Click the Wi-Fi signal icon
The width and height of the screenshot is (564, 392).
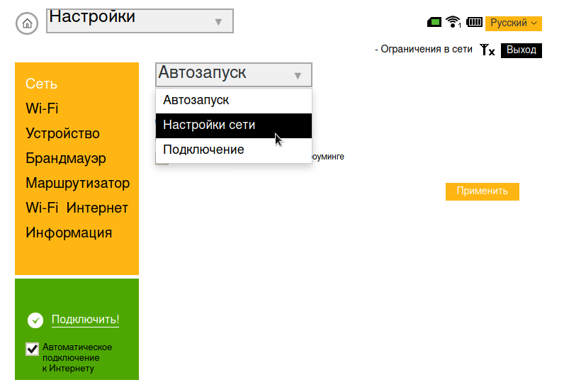point(453,23)
